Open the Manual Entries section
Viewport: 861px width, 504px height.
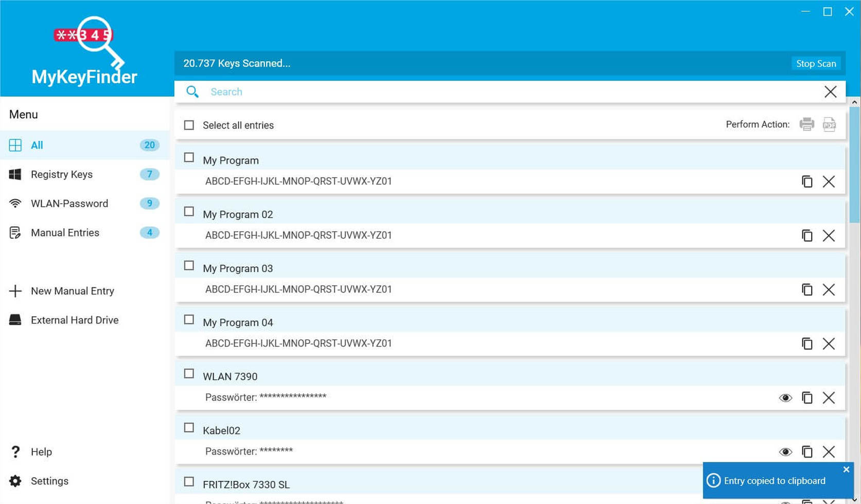(65, 232)
